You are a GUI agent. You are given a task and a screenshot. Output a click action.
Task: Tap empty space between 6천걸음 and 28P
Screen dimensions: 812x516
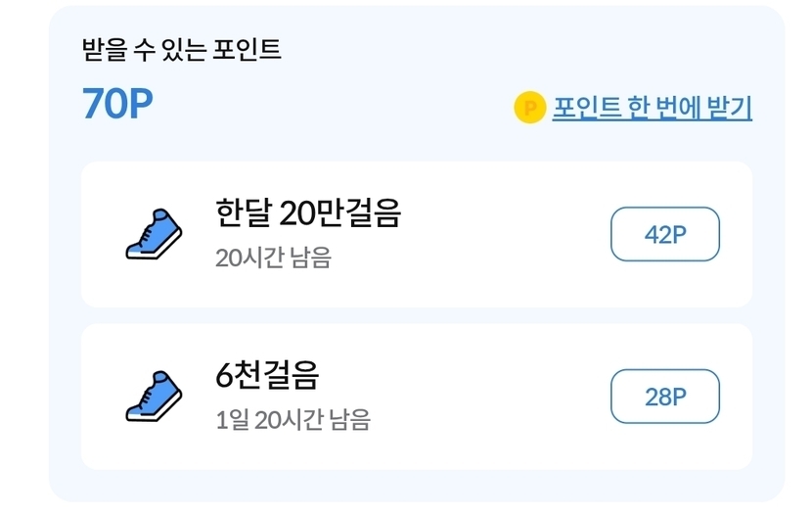pos(489,397)
